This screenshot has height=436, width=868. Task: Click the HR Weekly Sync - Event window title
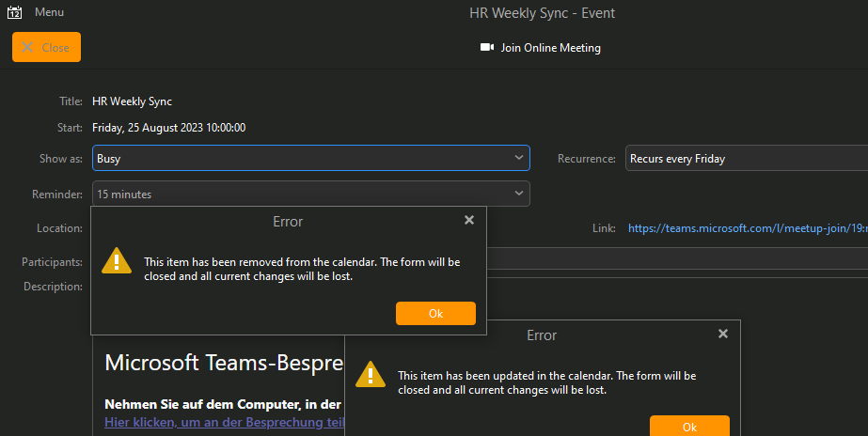click(x=542, y=13)
